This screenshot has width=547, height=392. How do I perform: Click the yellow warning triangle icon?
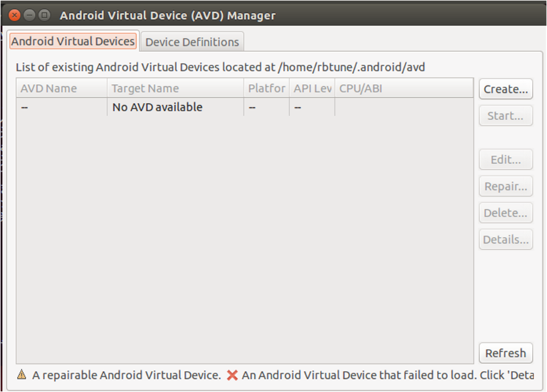[x=22, y=375]
